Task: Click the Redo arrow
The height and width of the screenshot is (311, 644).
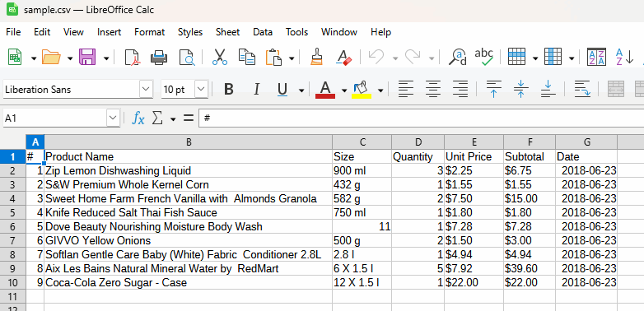Action: (412, 57)
